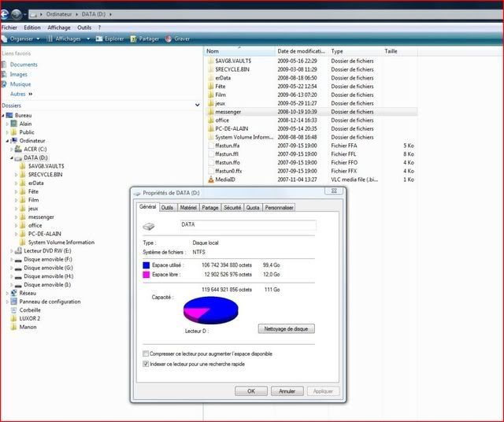Screen dimensions: 504x422
Task: Uncheck Indexer ce lecteur checkbox
Action: point(146,364)
